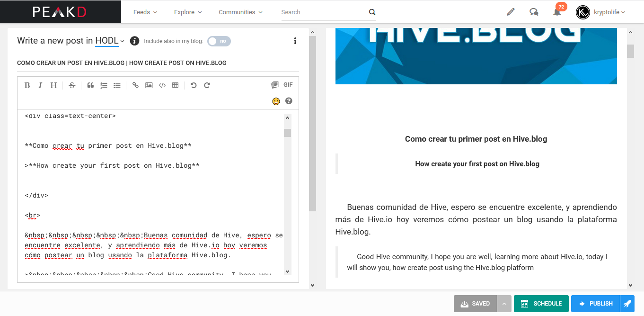The height and width of the screenshot is (316, 644).
Task: Open the three-dot post options menu
Action: point(295,41)
